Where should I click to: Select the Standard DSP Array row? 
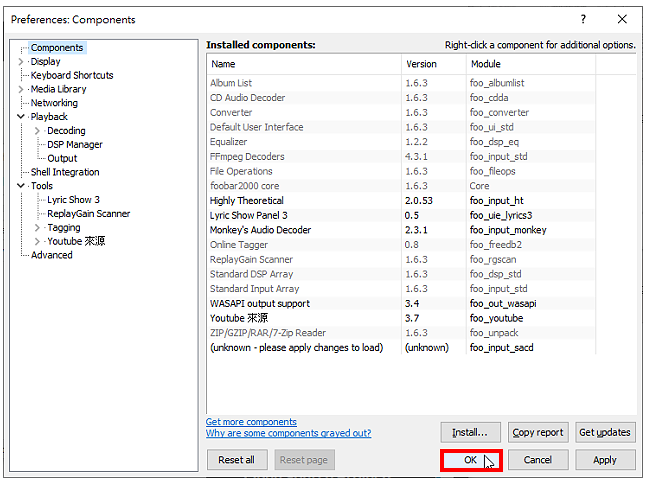pos(401,274)
